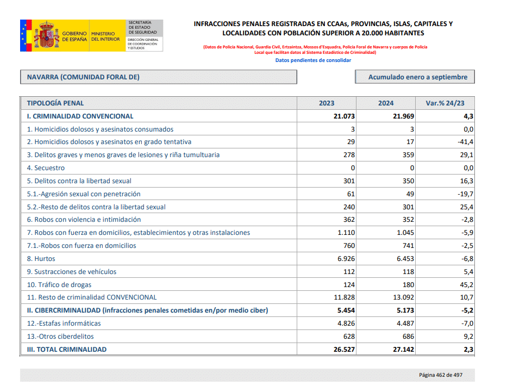Select the 2023 column header
The width and height of the screenshot is (532, 392).
point(327,103)
